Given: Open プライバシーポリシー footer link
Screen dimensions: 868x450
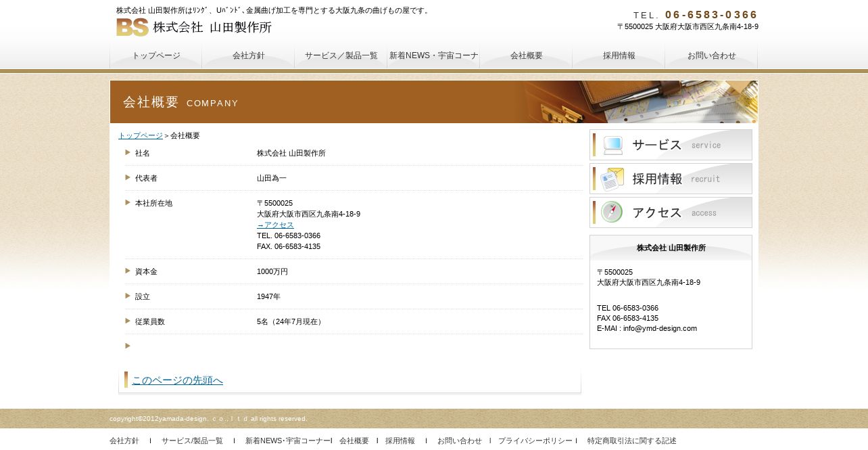Looking at the screenshot, I should coord(535,441).
